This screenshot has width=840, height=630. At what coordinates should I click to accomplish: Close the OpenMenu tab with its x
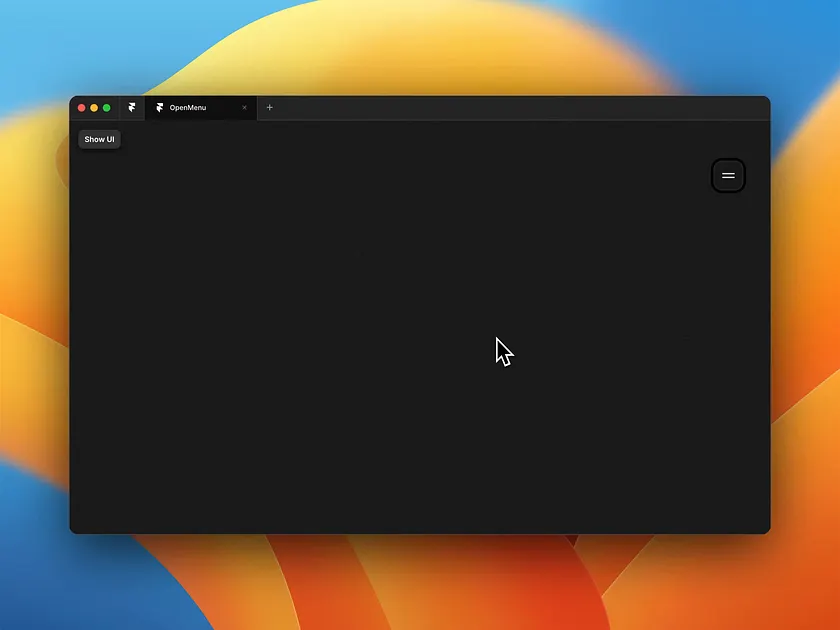point(244,107)
